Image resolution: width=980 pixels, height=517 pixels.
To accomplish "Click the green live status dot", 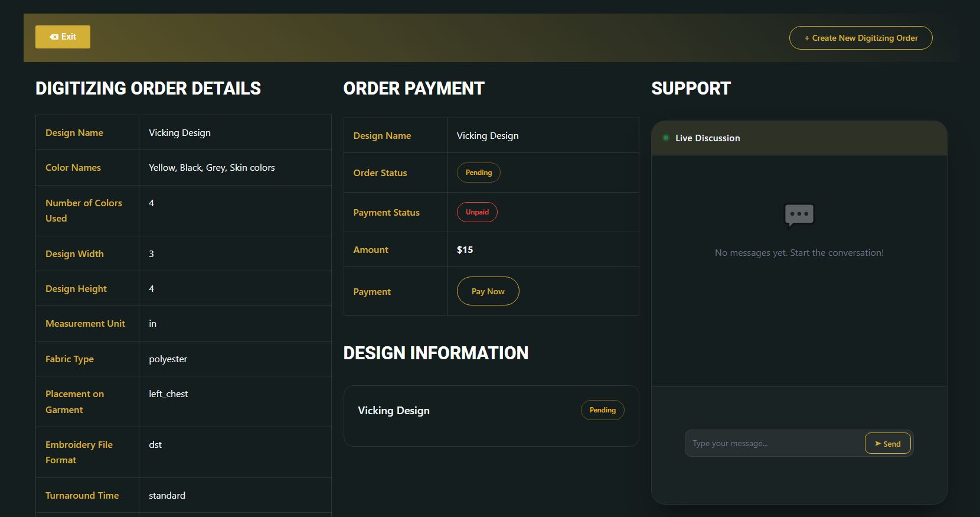I will click(666, 138).
